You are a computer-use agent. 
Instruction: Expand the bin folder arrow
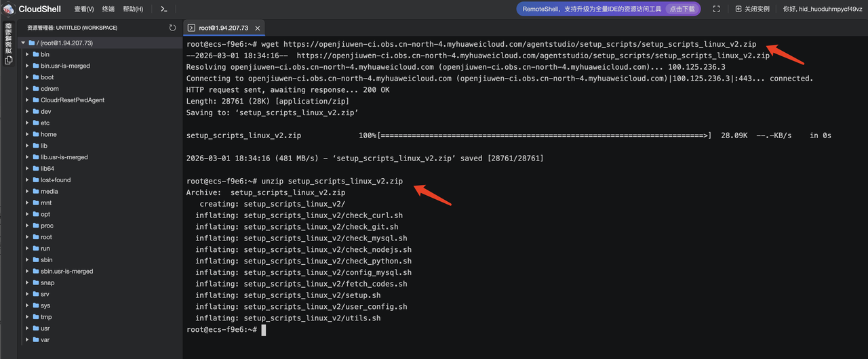click(27, 54)
